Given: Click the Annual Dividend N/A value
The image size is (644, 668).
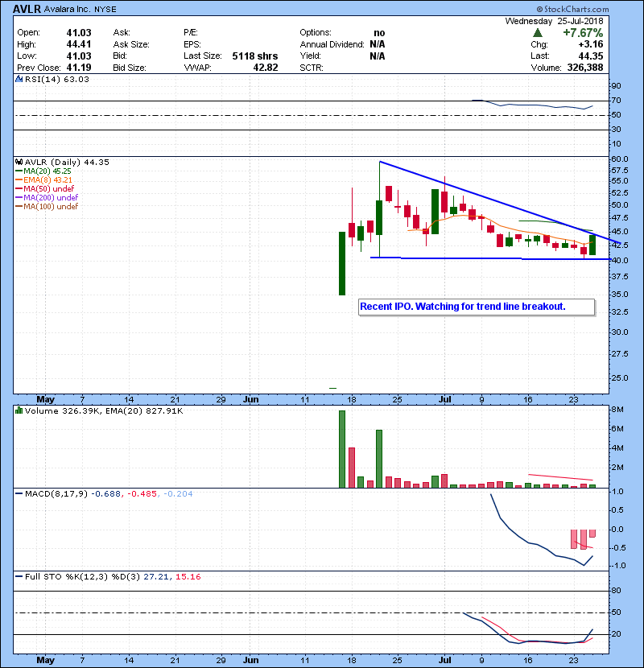Looking at the screenshot, I should pos(378,44).
